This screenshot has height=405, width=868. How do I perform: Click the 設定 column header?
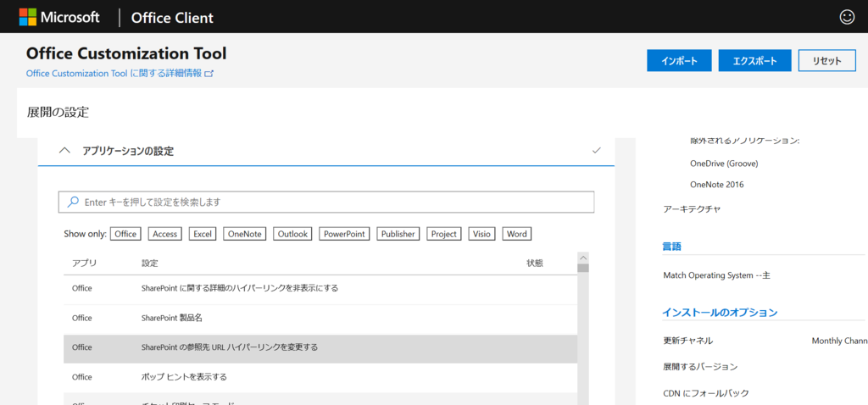coord(150,264)
